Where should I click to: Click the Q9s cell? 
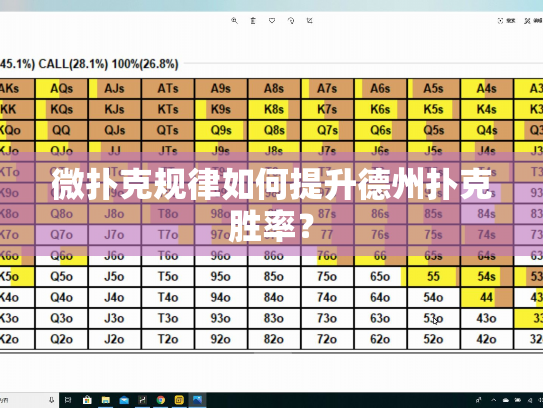click(x=221, y=130)
